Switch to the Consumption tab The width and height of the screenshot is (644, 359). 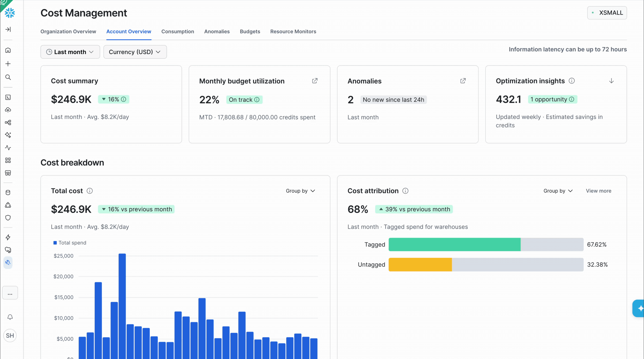tap(178, 31)
